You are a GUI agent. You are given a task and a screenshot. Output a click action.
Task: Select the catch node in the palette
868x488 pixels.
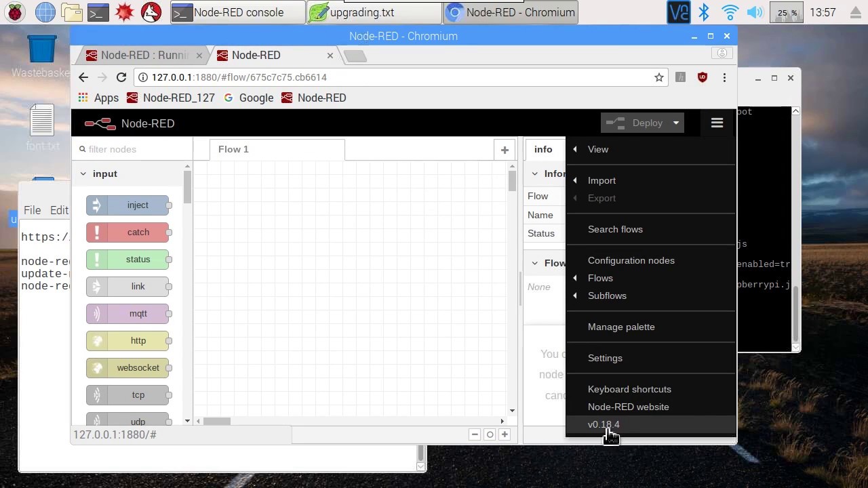click(x=128, y=232)
